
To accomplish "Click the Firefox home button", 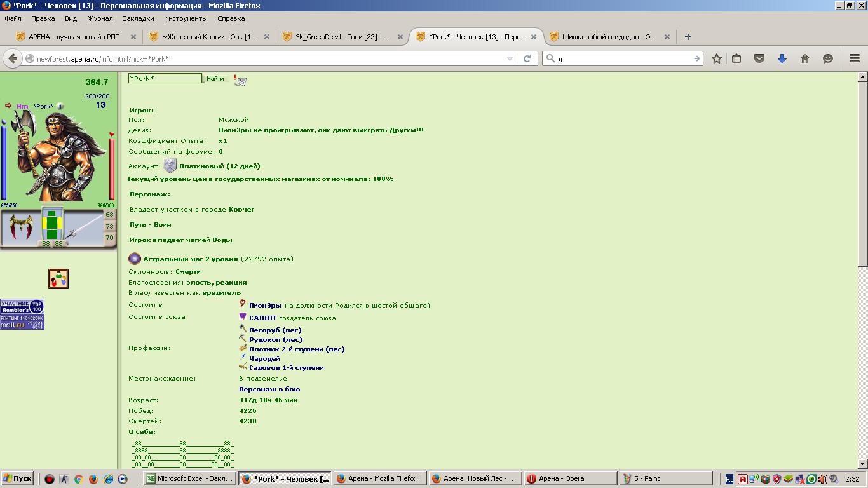I will (x=805, y=58).
